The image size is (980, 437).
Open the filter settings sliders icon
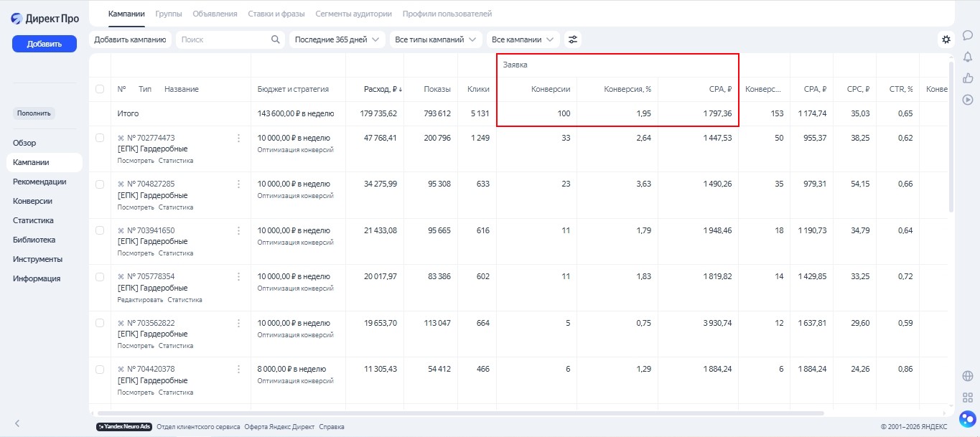[572, 39]
